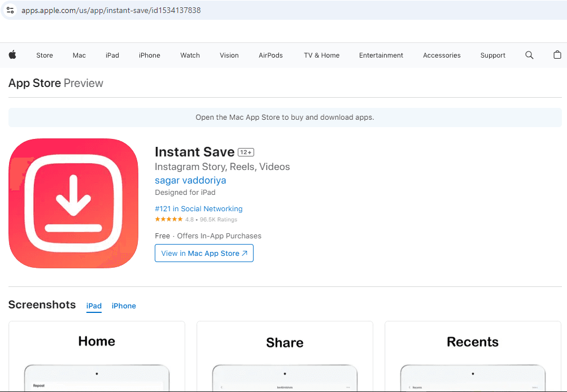This screenshot has height=392, width=567.
Task: Switch screenshots to iPhone tab
Action: [x=124, y=306]
